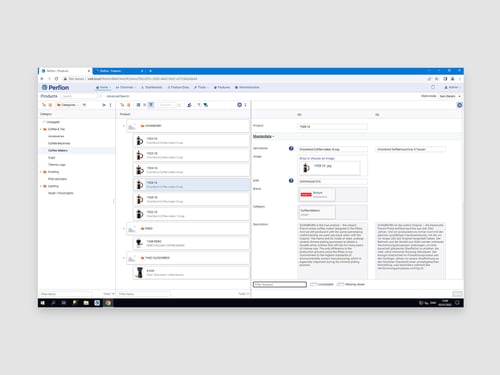
Task: Click the gear icon atop the details panel
Action: click(460, 105)
